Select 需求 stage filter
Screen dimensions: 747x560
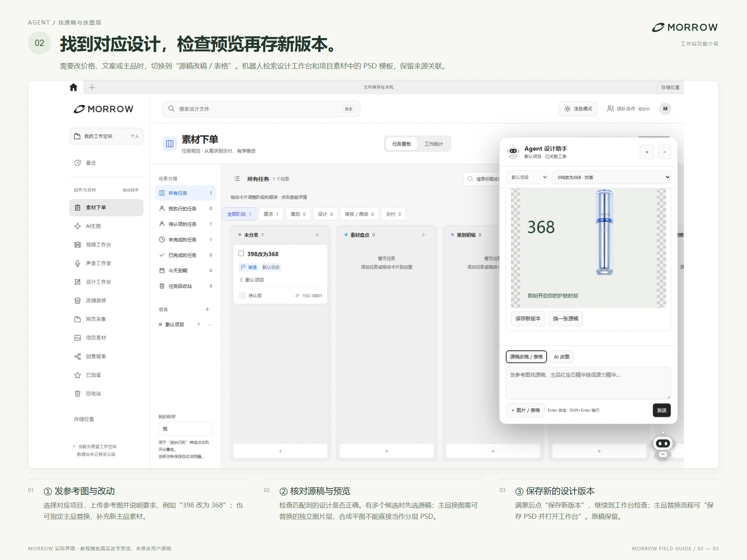[x=271, y=214]
